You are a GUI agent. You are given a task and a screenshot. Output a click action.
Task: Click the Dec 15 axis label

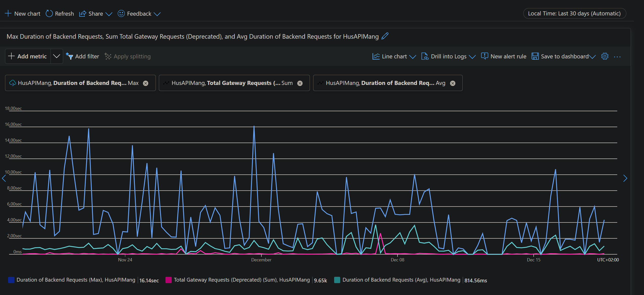tap(533, 260)
